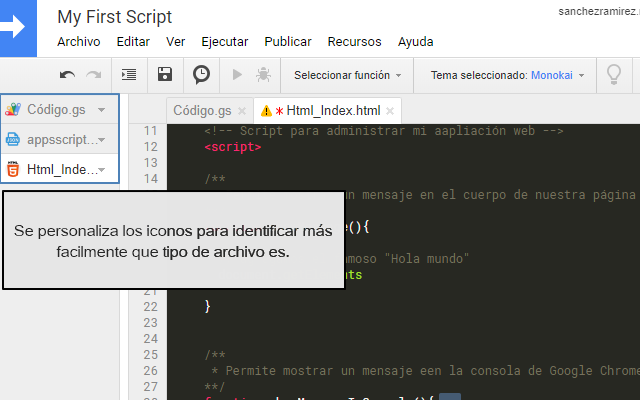640x400 pixels.
Task: Open the Publicar menu
Action: 288,42
